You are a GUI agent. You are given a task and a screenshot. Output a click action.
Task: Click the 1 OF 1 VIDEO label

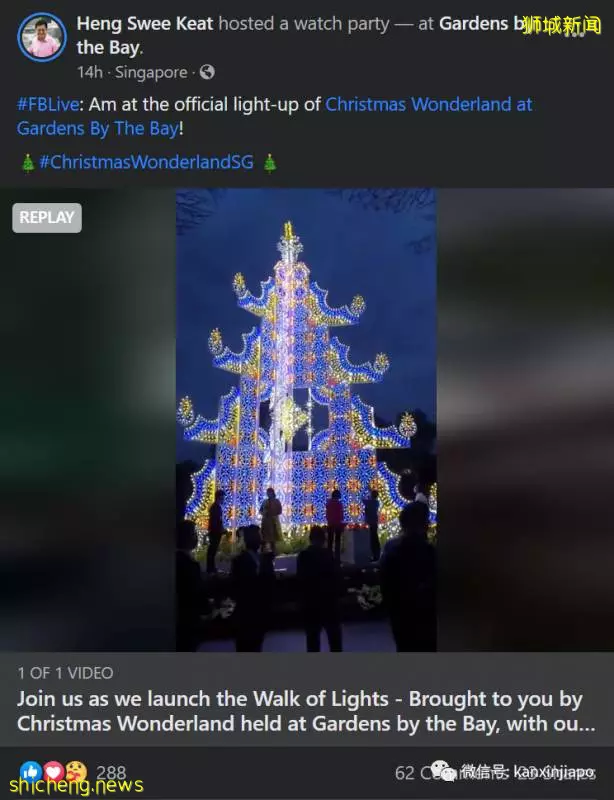[x=65, y=673]
